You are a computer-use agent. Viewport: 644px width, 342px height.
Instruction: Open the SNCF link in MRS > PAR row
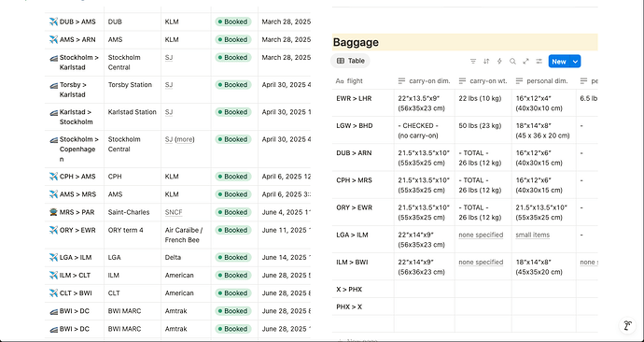[x=174, y=212]
